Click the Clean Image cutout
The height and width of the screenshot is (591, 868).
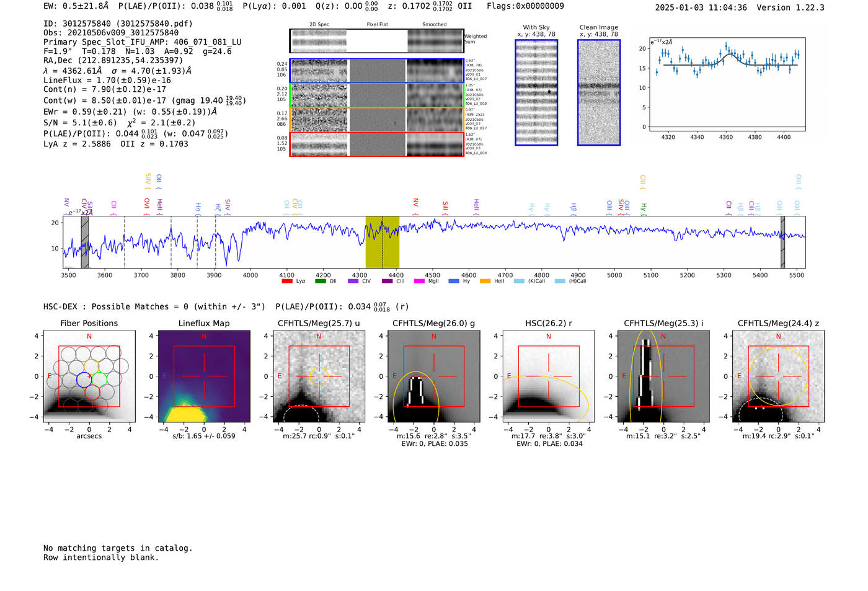[x=598, y=92]
